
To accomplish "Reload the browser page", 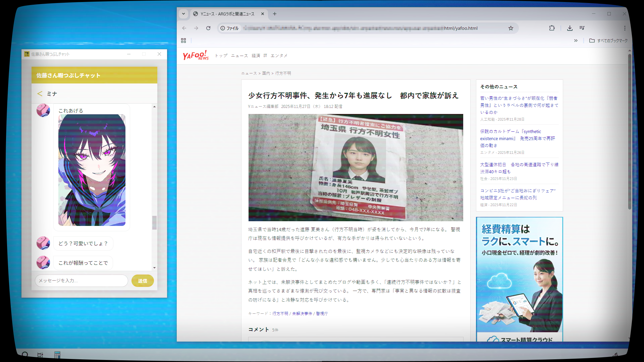I will tap(208, 28).
